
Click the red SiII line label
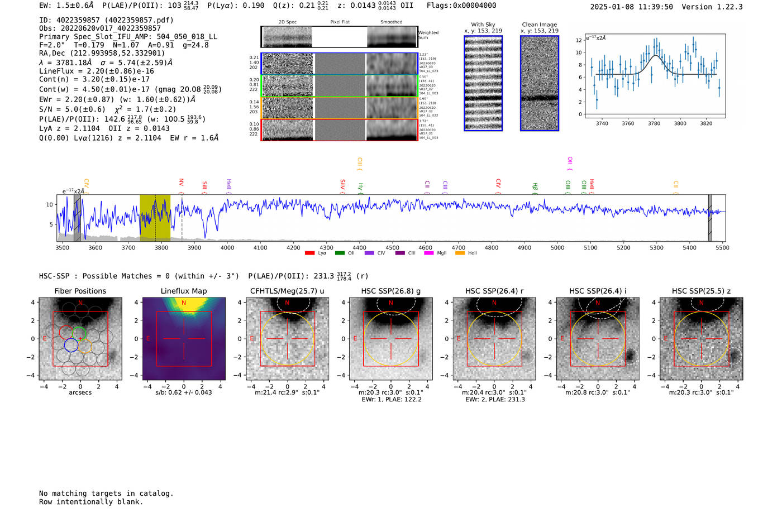pos(204,186)
